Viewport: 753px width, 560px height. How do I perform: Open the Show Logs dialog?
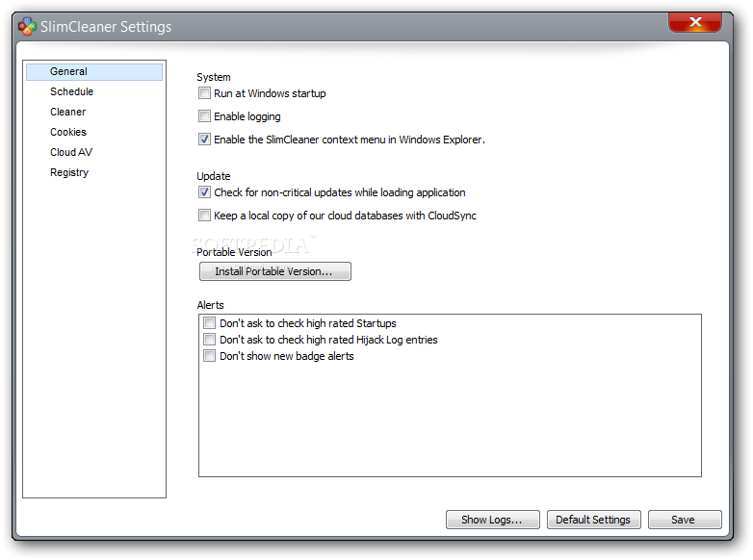point(493,520)
